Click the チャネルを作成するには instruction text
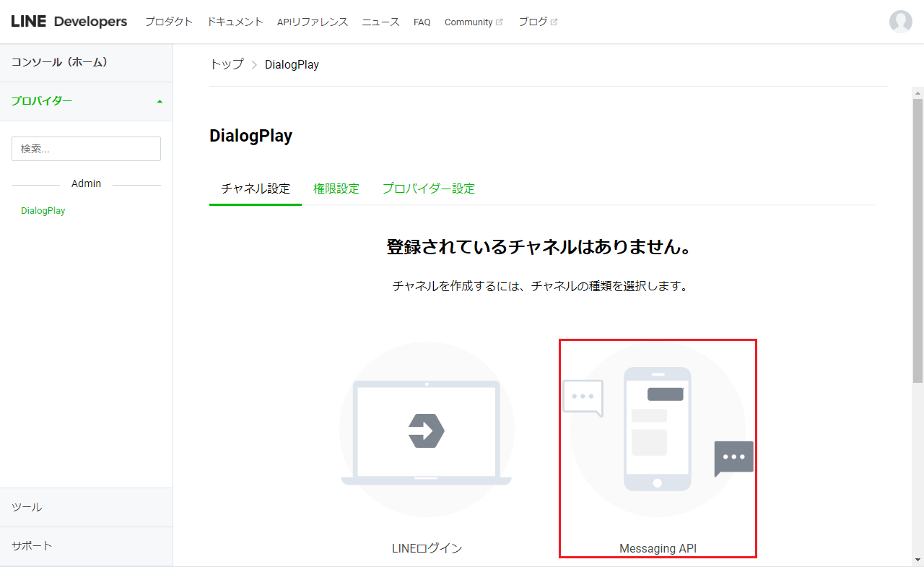924x567 pixels. [540, 286]
